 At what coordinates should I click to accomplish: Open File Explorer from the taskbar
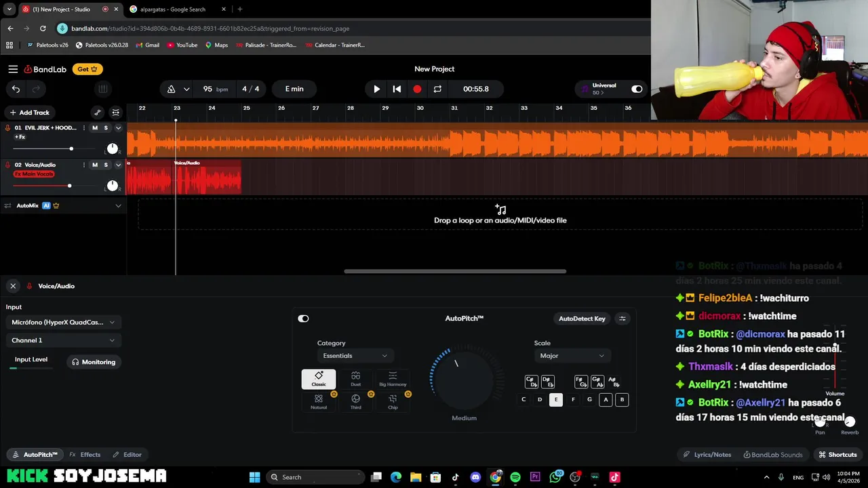click(x=416, y=477)
